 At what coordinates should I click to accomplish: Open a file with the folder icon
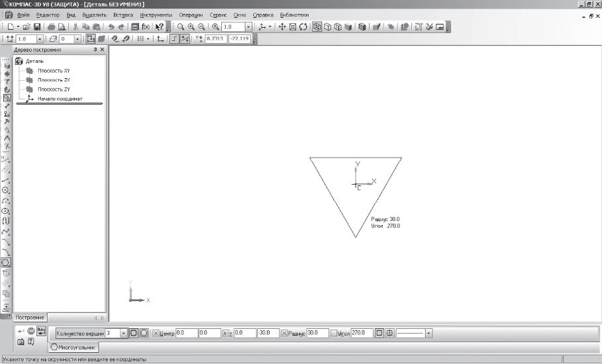point(26,27)
